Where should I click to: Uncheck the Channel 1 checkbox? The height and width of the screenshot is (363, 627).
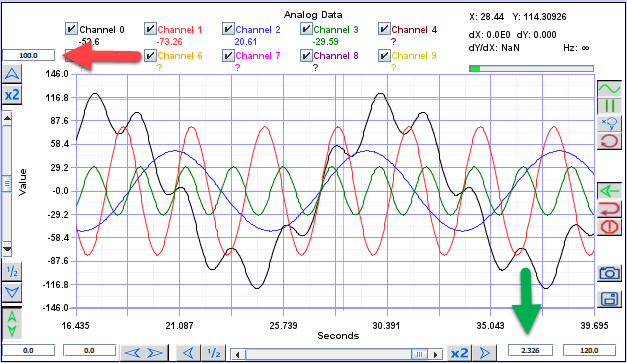150,29
